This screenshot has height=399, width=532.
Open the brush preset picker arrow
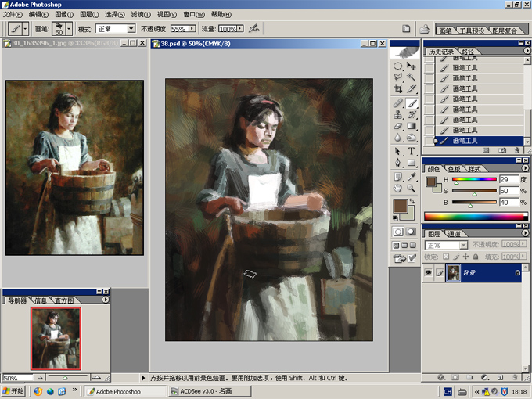[69, 29]
